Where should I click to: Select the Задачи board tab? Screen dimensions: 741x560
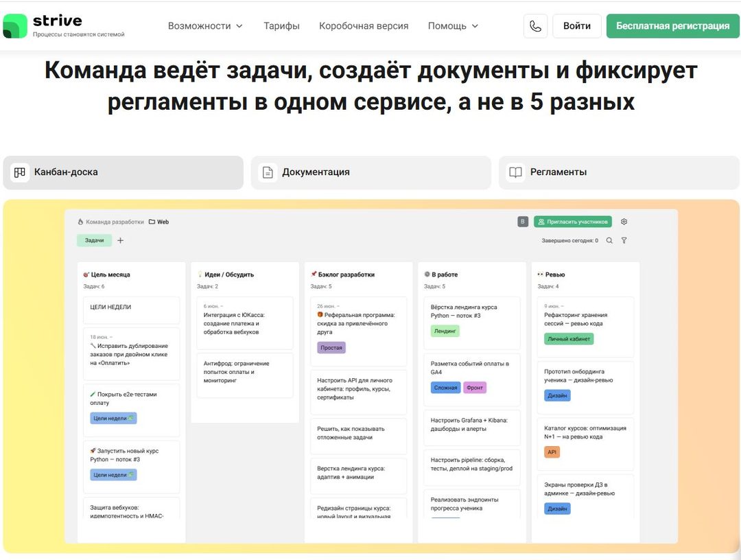95,241
